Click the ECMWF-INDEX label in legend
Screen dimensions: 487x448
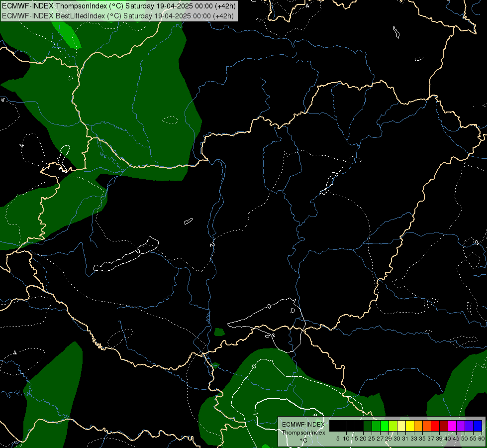pos(303,425)
